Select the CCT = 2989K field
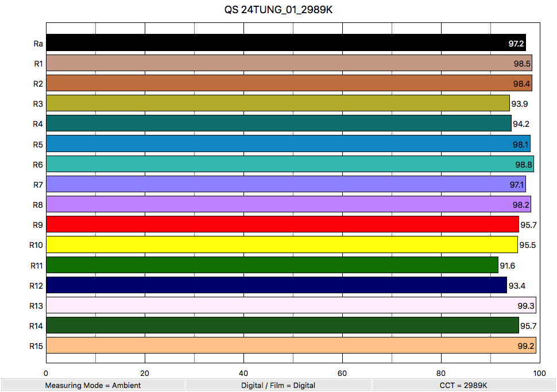The width and height of the screenshot is (557, 392). coord(463,385)
